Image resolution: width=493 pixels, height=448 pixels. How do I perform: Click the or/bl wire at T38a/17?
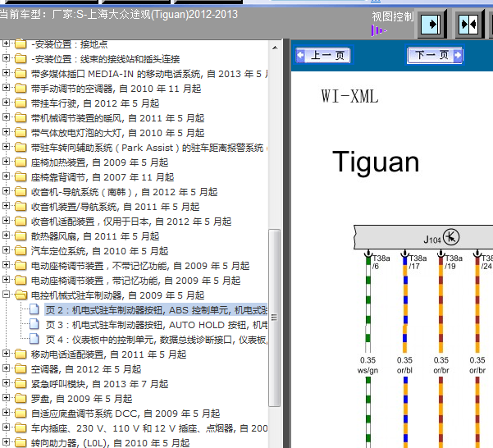(405, 304)
